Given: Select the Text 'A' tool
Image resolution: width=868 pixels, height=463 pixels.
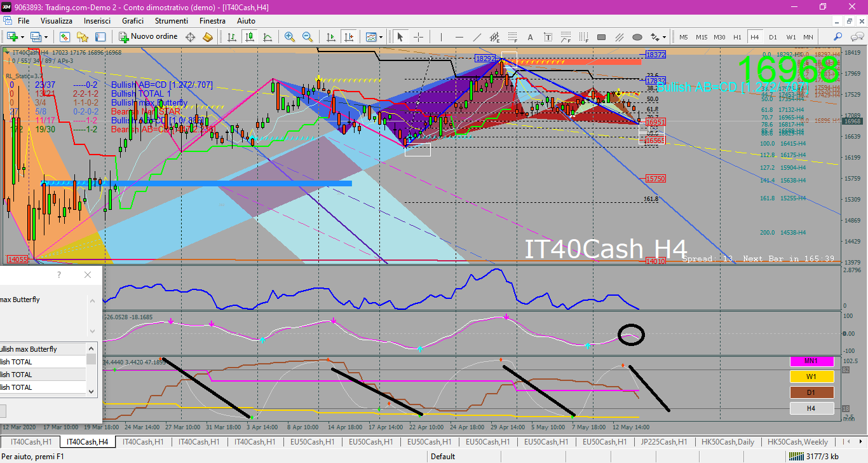Looking at the screenshot, I should [x=530, y=37].
